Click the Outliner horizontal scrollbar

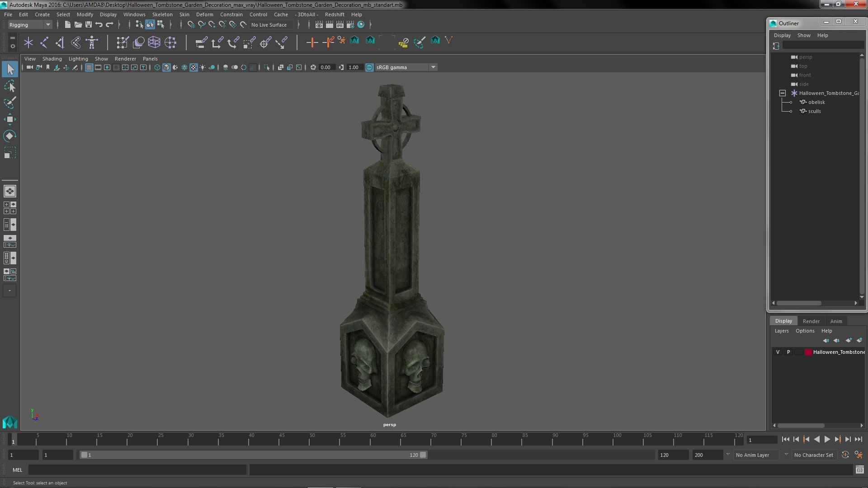tap(799, 303)
